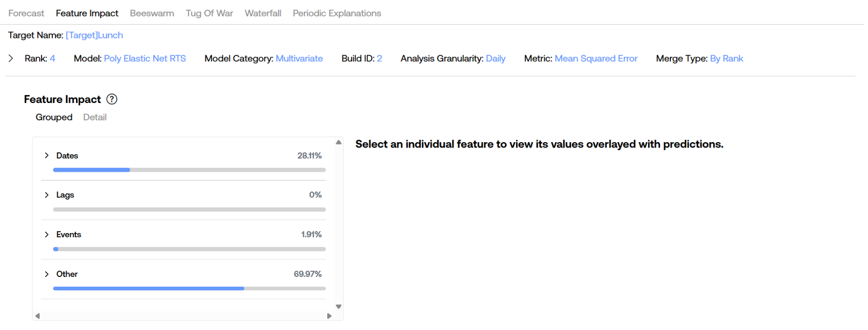The width and height of the screenshot is (868, 330).
Task: Open the Tug Of War tab
Action: click(x=209, y=13)
